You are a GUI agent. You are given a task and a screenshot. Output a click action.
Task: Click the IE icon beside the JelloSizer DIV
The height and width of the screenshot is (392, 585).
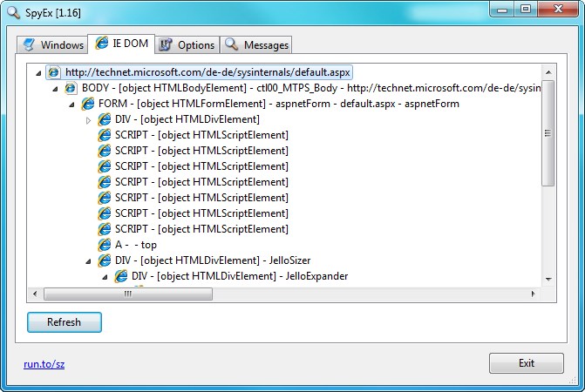tap(105, 260)
